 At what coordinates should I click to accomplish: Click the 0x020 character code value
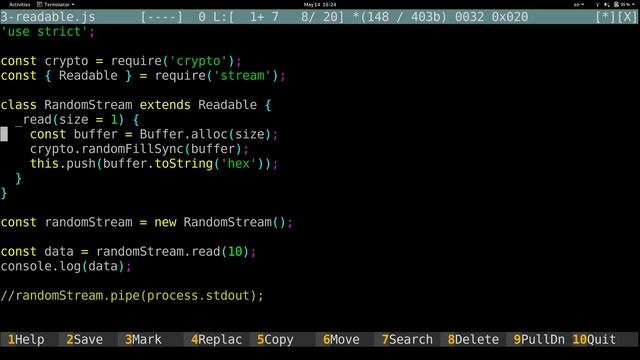pyautogui.click(x=509, y=17)
